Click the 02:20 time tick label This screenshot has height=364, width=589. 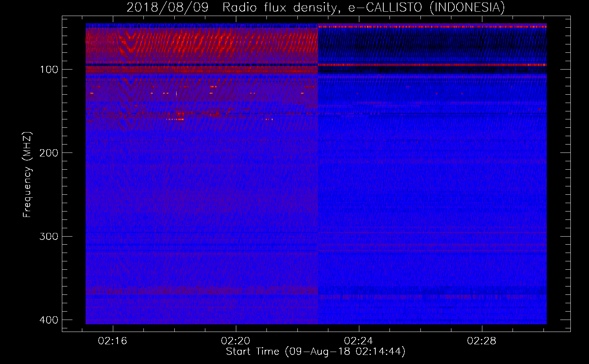click(236, 341)
